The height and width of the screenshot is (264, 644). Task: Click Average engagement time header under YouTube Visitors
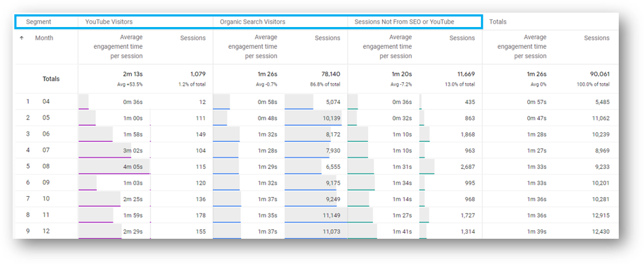118,46
